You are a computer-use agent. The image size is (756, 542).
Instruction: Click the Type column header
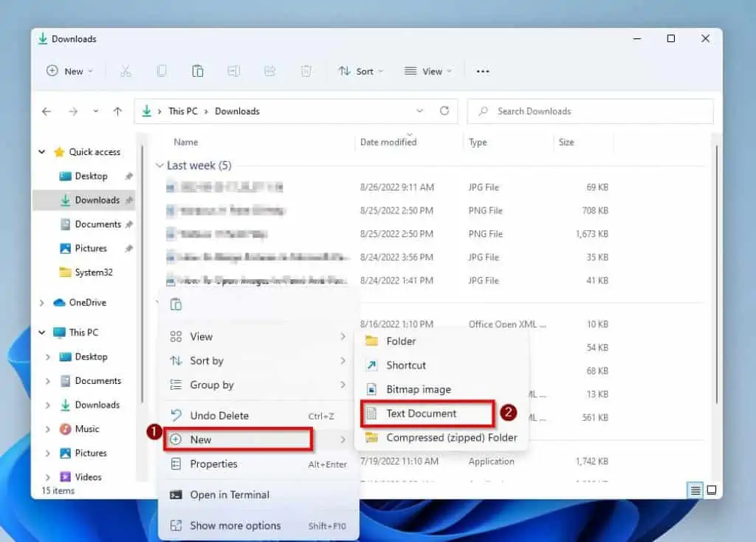478,143
